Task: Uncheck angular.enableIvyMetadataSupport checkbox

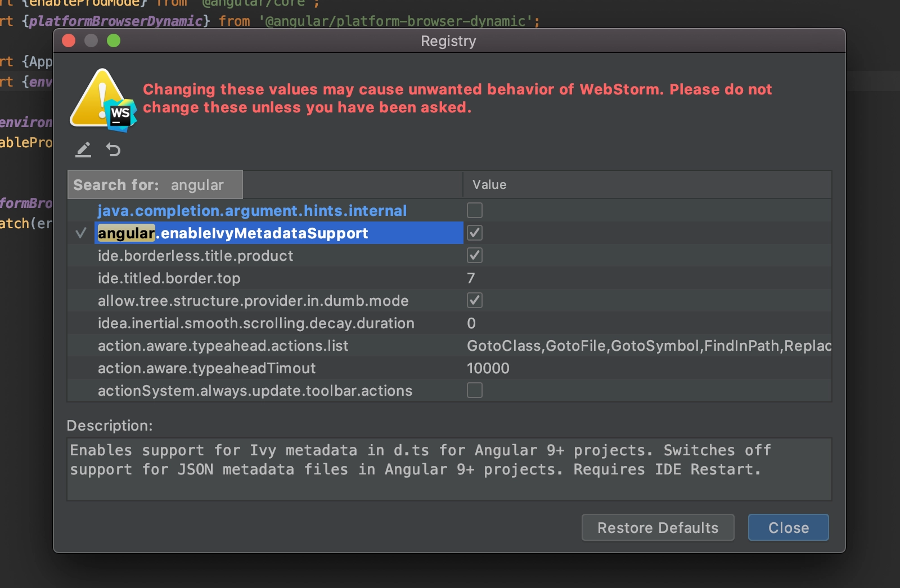Action: 475,233
